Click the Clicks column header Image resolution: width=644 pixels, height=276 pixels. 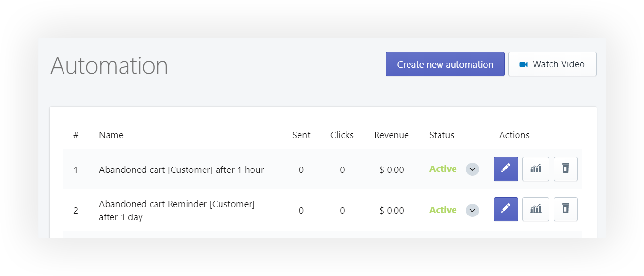[342, 135]
